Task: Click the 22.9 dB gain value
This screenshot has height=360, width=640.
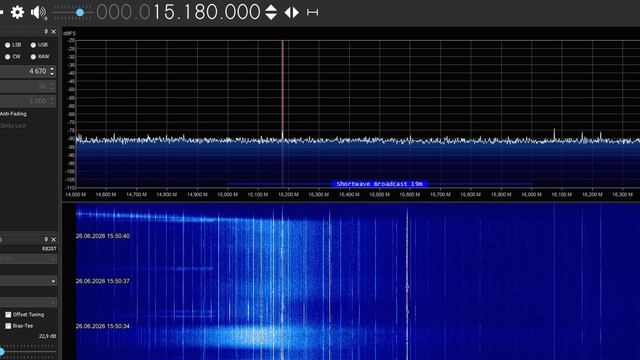Action: pyautogui.click(x=47, y=336)
